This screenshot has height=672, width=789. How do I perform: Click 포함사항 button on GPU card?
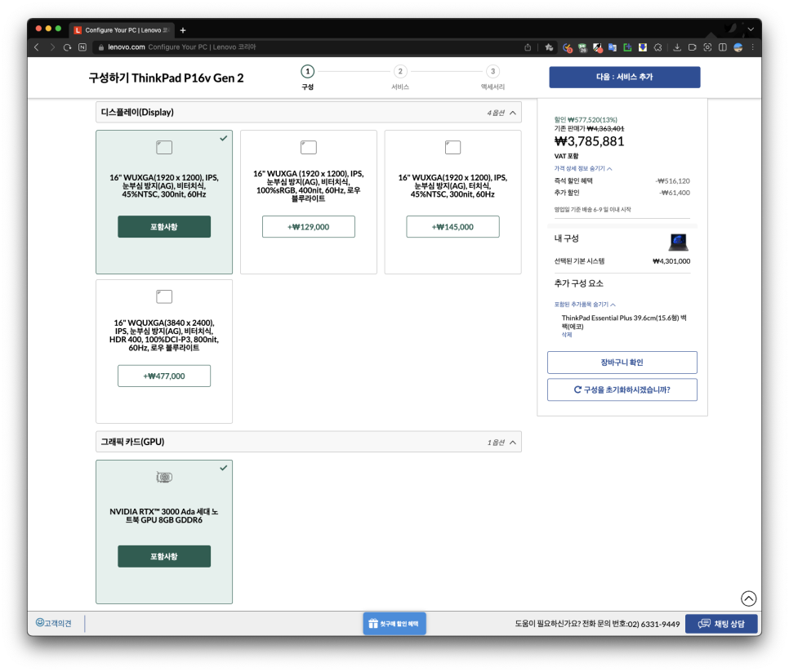click(164, 556)
